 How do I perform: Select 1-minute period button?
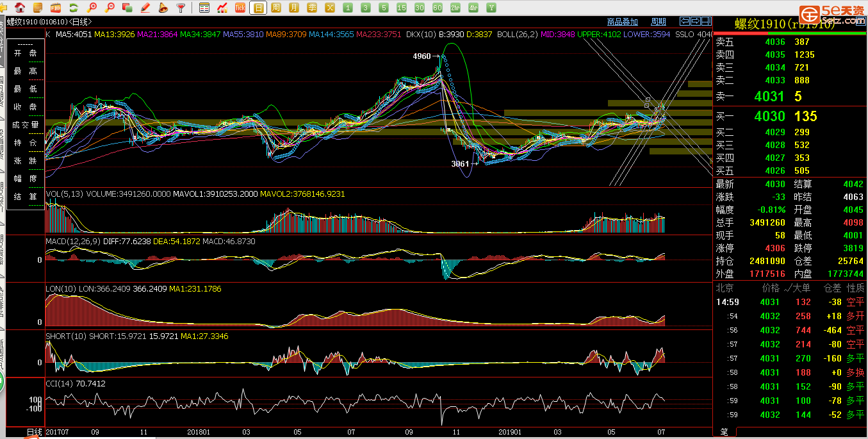pyautogui.click(x=347, y=8)
